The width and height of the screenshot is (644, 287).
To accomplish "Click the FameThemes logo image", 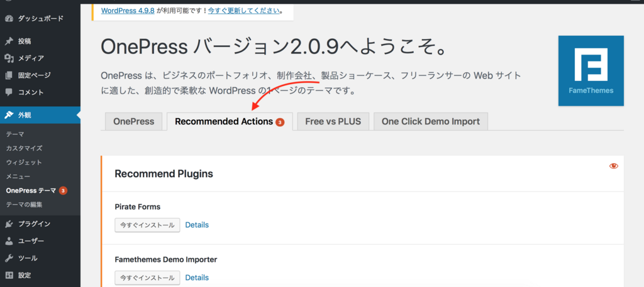I will point(591,70).
